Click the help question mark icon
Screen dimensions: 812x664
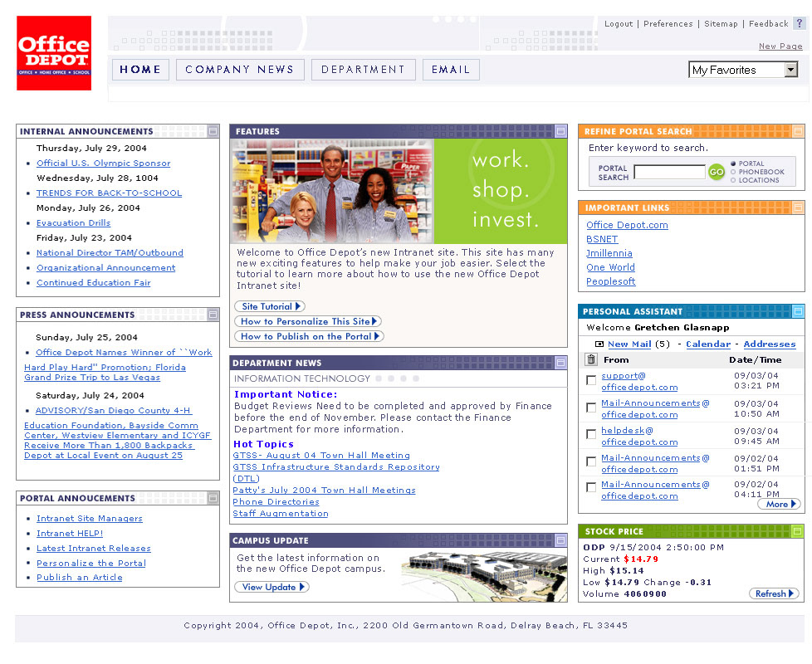[800, 23]
